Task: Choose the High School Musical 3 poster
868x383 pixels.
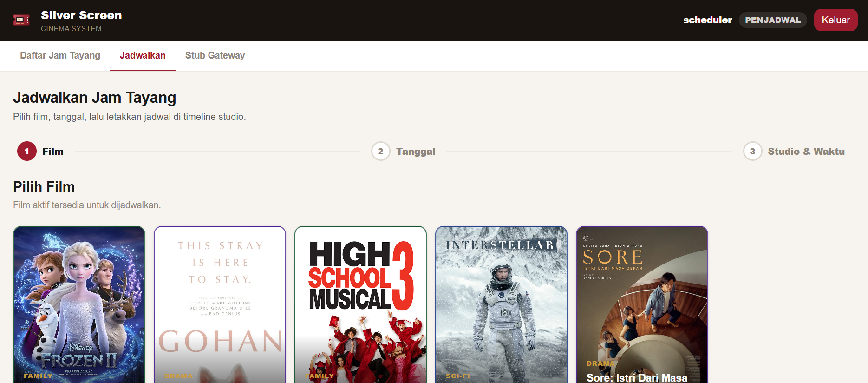Action: pos(360,304)
